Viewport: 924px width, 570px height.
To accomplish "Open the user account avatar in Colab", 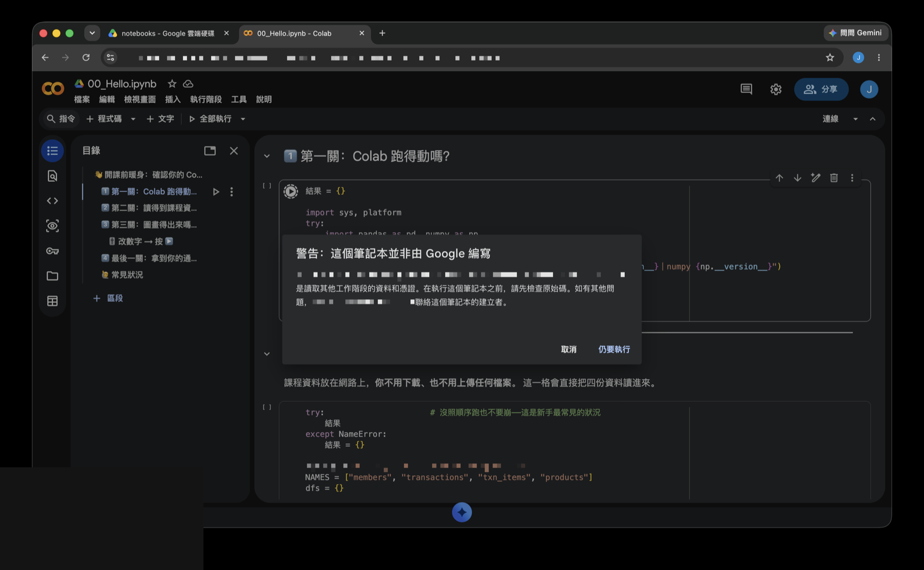I will 869,89.
